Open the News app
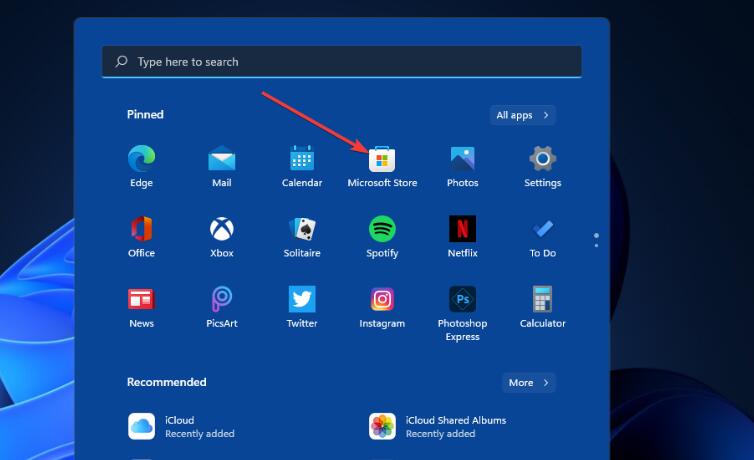Screen dimensions: 754x460 point(141,307)
